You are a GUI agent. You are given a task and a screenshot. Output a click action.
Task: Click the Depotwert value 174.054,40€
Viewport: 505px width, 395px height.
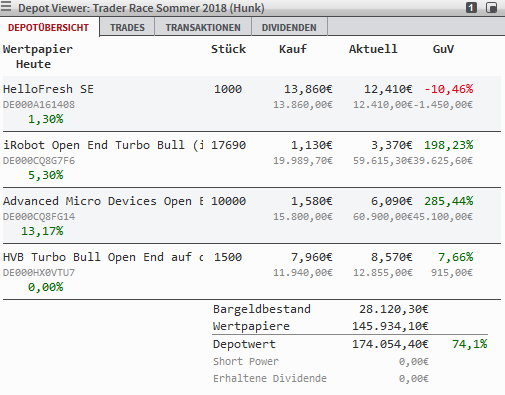pos(390,344)
